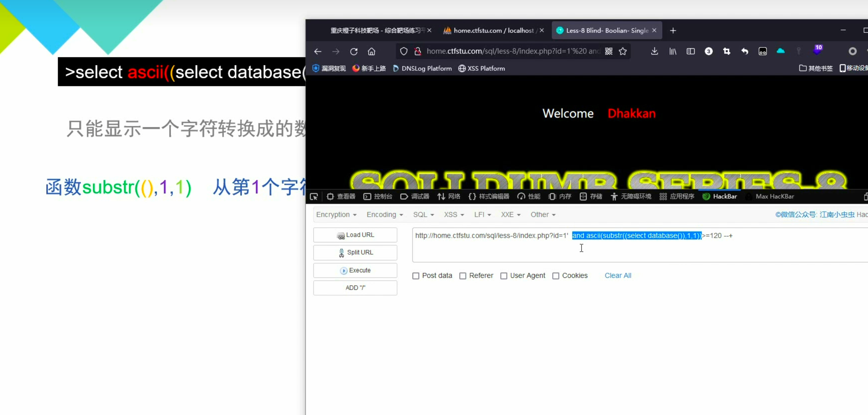
Task: Click the browser reload icon
Action: (354, 51)
